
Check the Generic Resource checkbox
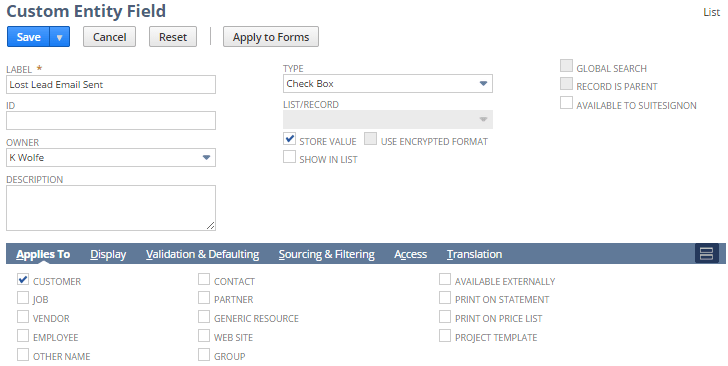[204, 316]
